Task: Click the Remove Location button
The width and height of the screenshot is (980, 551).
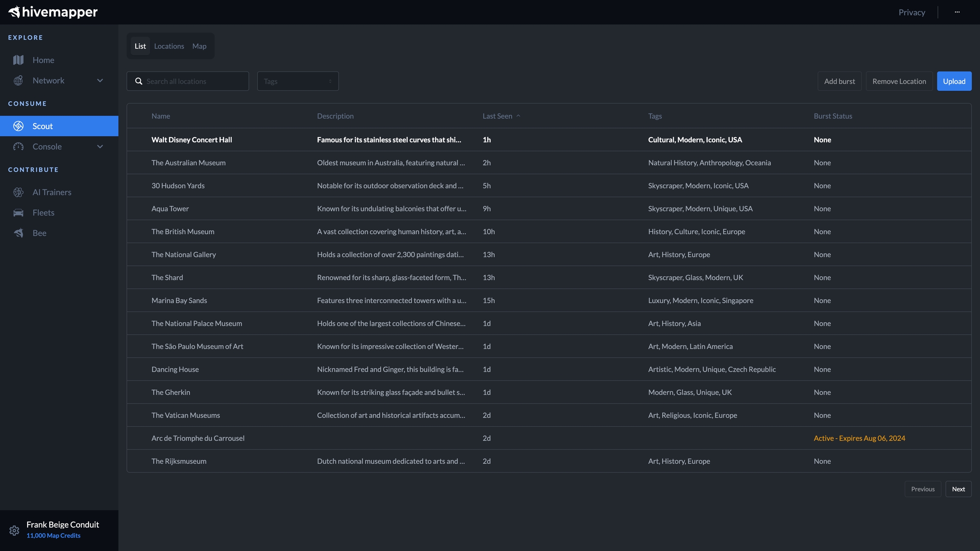Action: pos(899,81)
